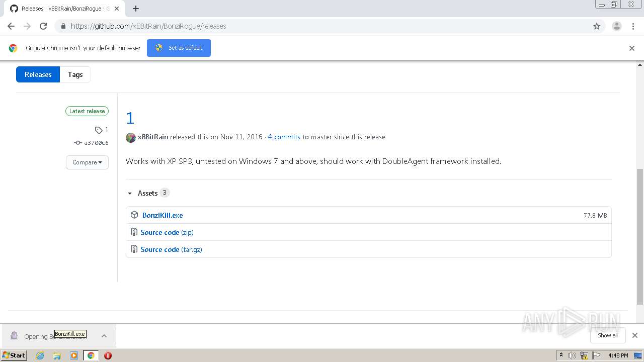
Task: Click the Chrome taskbar icon
Action: [x=91, y=355]
